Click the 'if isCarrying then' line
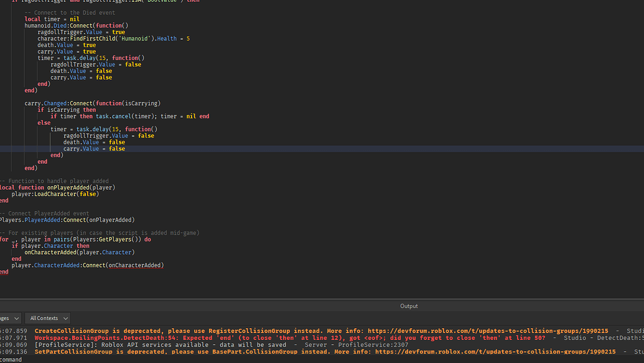This screenshot has width=644, height=363. 67,110
